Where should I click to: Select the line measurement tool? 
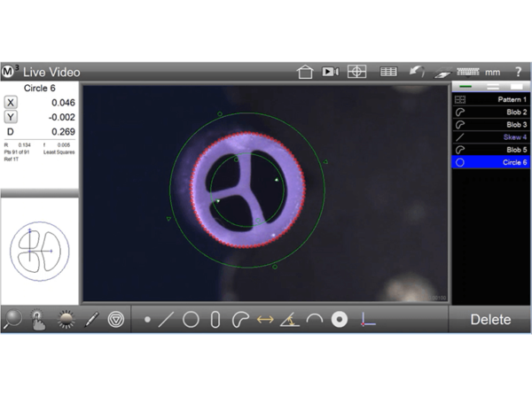coord(166,320)
